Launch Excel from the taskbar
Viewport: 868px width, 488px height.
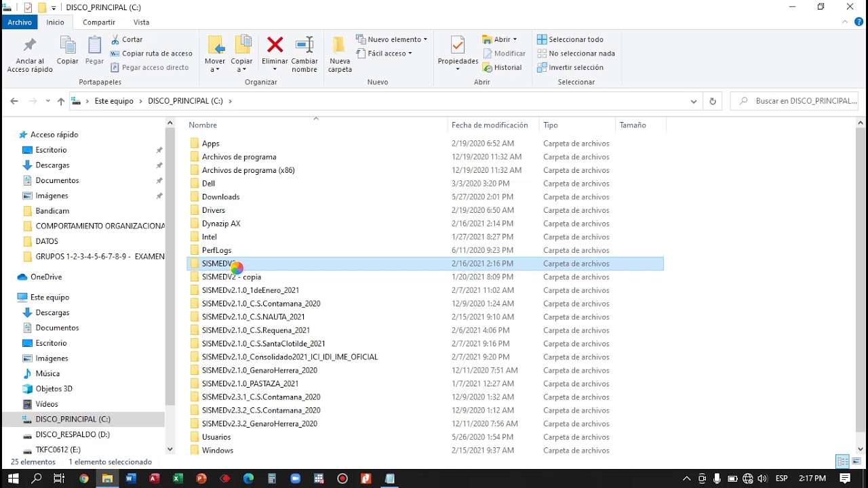click(177, 479)
